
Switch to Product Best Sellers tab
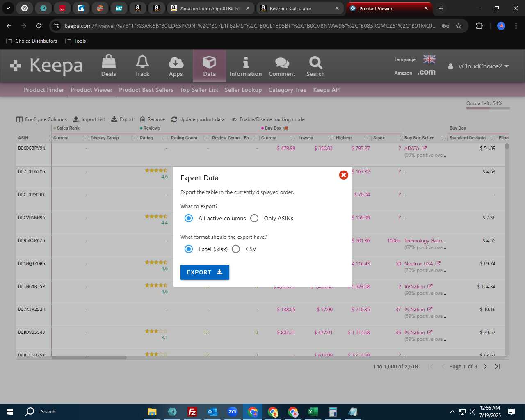pos(146,90)
